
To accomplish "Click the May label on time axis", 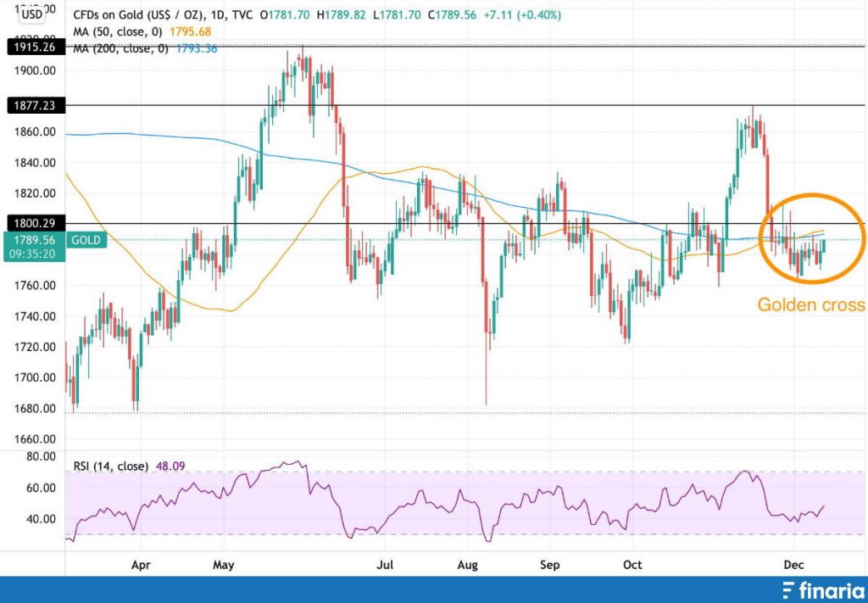I will [224, 566].
